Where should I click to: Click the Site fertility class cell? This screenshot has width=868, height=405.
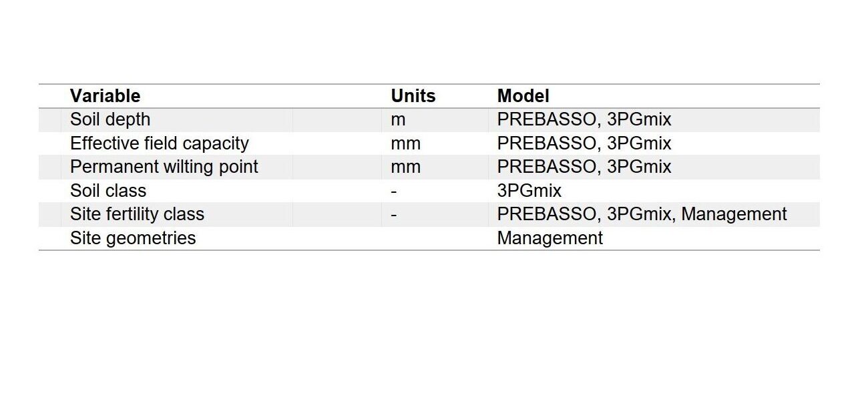tap(137, 214)
